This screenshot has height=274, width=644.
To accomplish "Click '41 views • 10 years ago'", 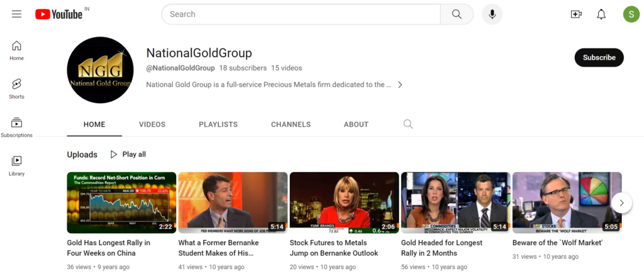I will (211, 267).
